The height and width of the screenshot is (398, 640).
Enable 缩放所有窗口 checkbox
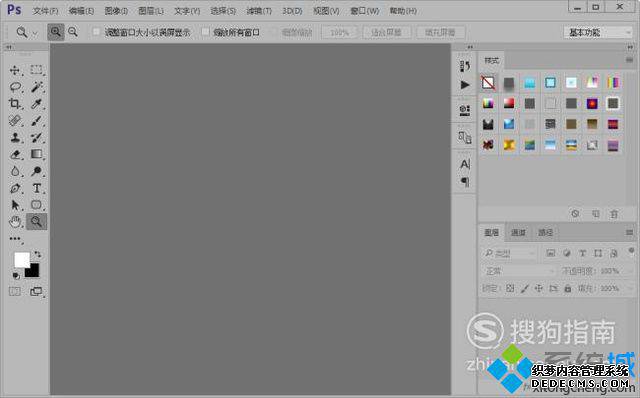pos(205,32)
